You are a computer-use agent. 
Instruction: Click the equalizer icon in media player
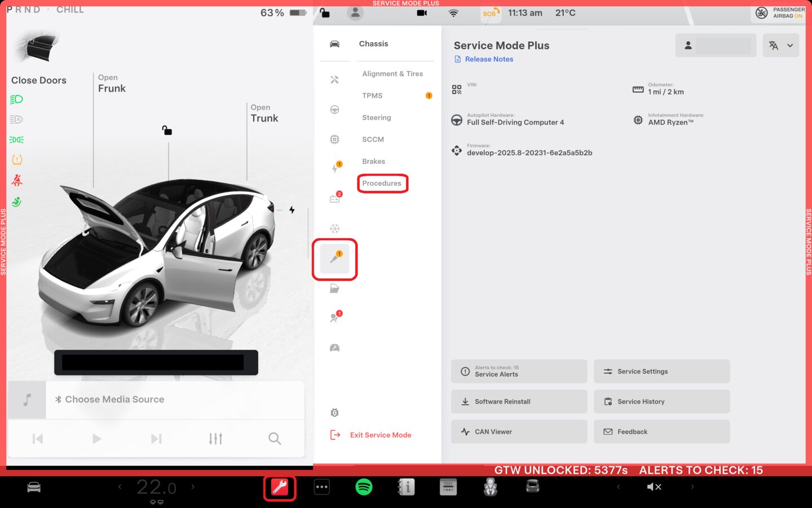(215, 439)
